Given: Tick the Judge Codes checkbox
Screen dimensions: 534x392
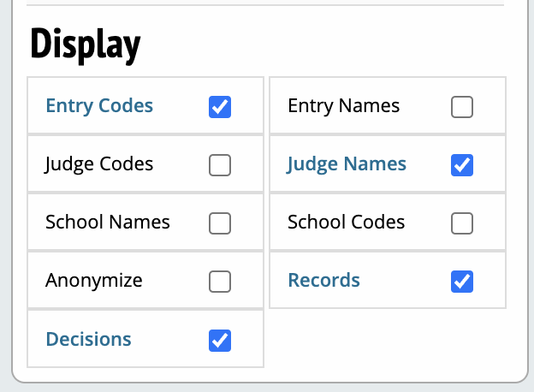Looking at the screenshot, I should (x=220, y=165).
